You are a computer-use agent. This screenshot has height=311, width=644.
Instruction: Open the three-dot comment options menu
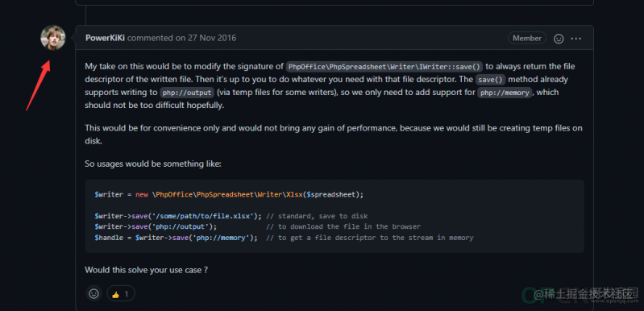point(575,39)
